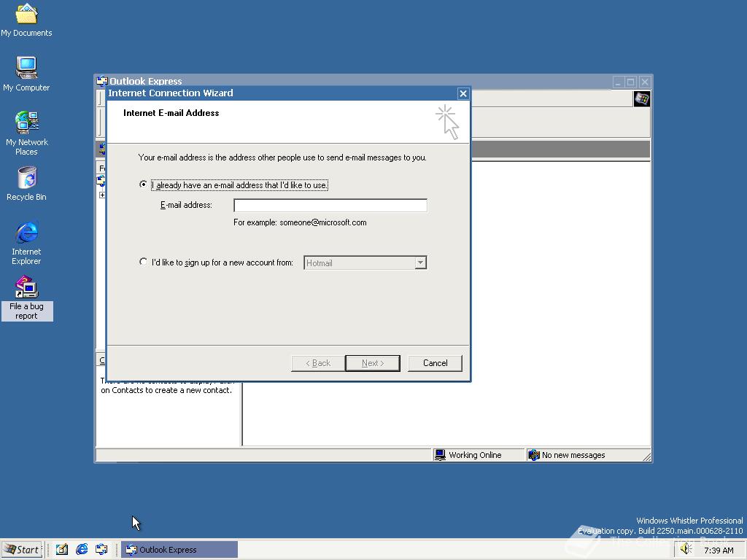
Task: Click the Windows logo throbber in Outlook Express
Action: (642, 99)
